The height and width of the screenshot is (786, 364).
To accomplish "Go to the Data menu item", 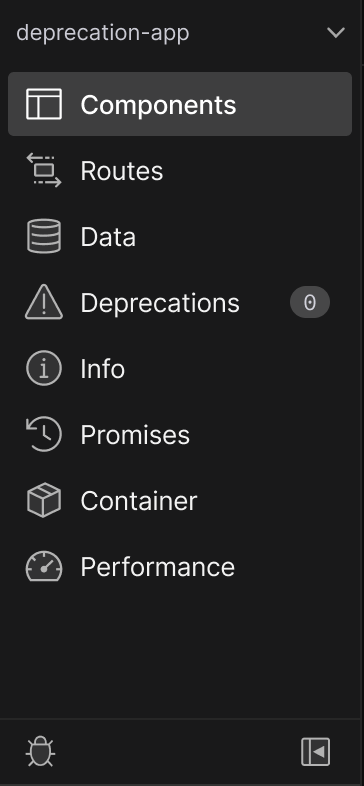I will pos(180,236).
